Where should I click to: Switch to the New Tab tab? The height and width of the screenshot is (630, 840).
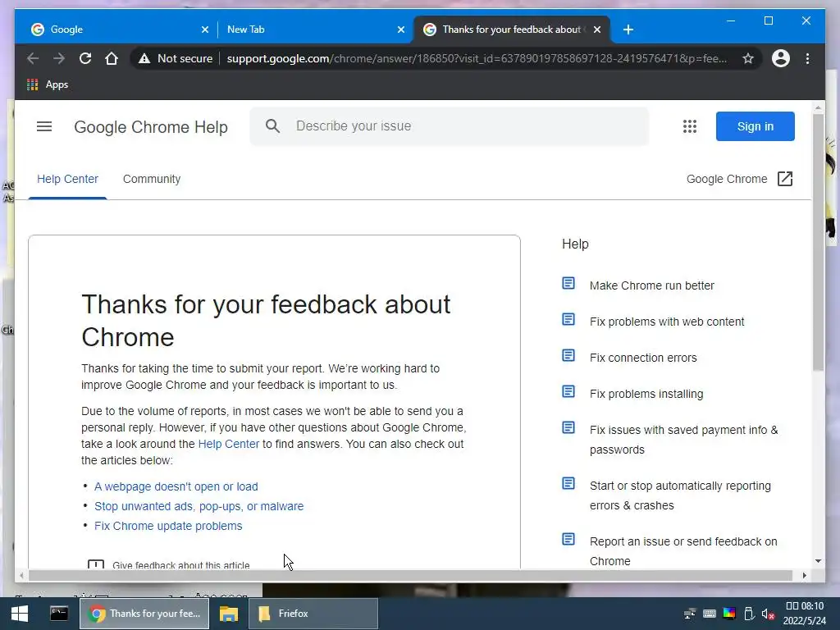pyautogui.click(x=313, y=30)
